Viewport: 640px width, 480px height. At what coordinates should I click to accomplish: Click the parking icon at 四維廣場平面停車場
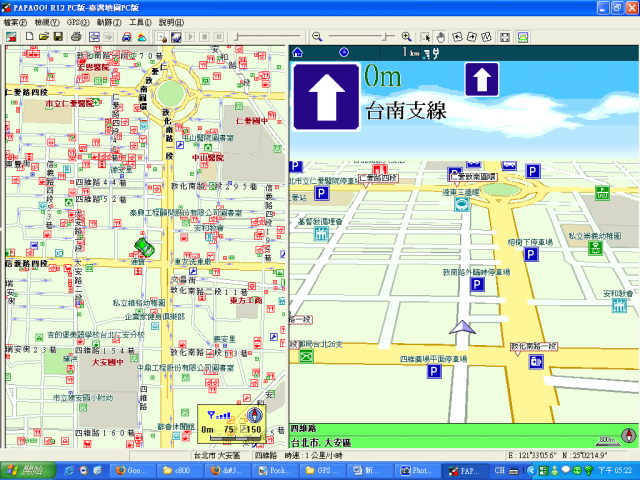pyautogui.click(x=434, y=371)
